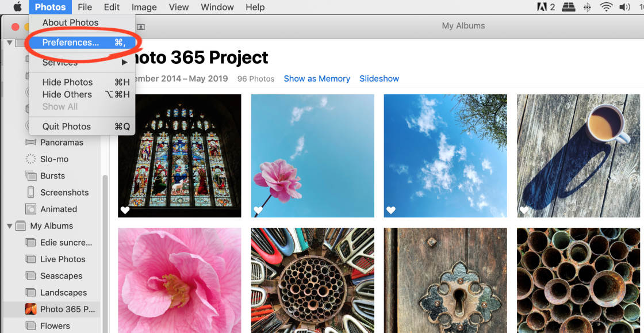This screenshot has height=333, width=644.
Task: Click the 96 Photos count text
Action: tap(256, 79)
